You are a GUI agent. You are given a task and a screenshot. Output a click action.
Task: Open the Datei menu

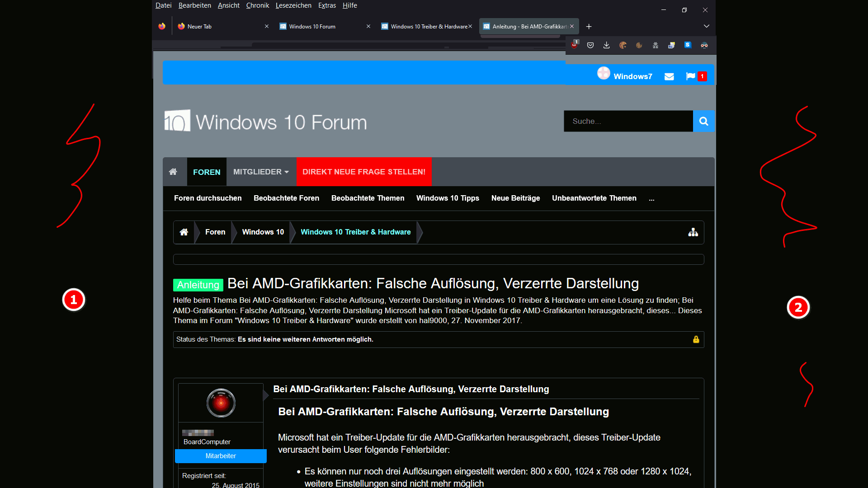pos(164,5)
